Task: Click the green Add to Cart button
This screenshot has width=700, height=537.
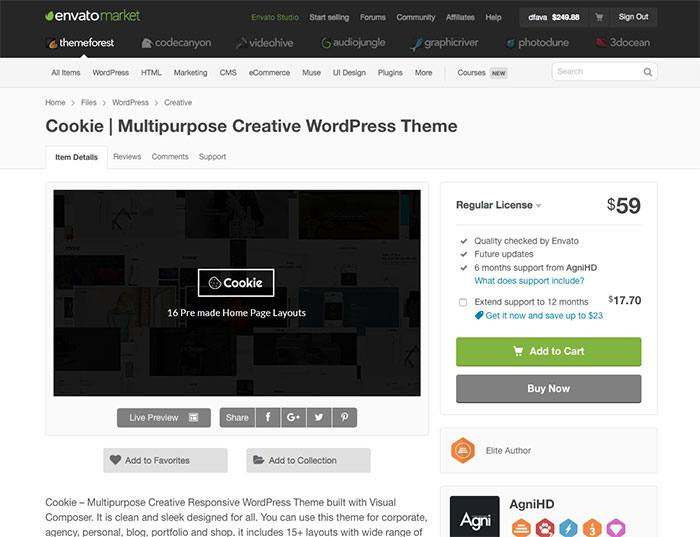Action: tap(549, 351)
